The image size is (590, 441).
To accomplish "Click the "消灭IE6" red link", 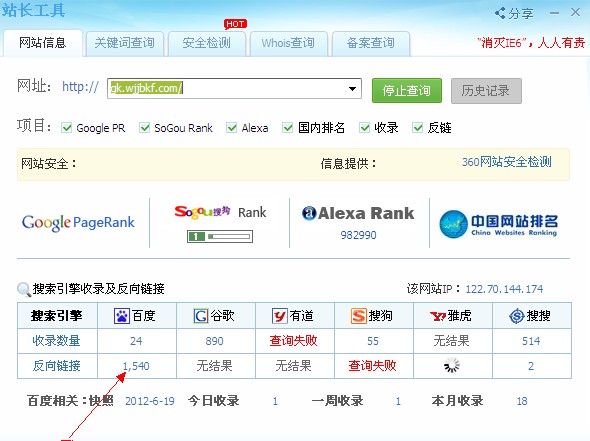I will [531, 43].
